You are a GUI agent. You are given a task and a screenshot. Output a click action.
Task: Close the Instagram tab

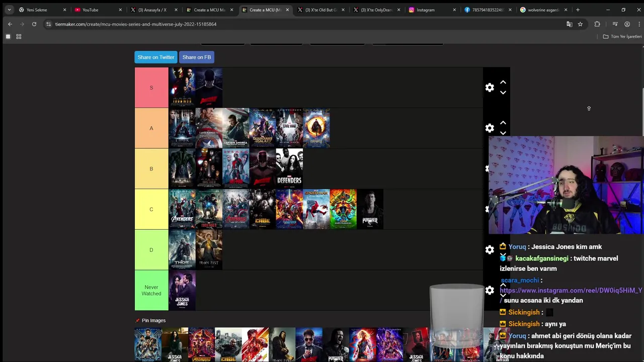454,10
